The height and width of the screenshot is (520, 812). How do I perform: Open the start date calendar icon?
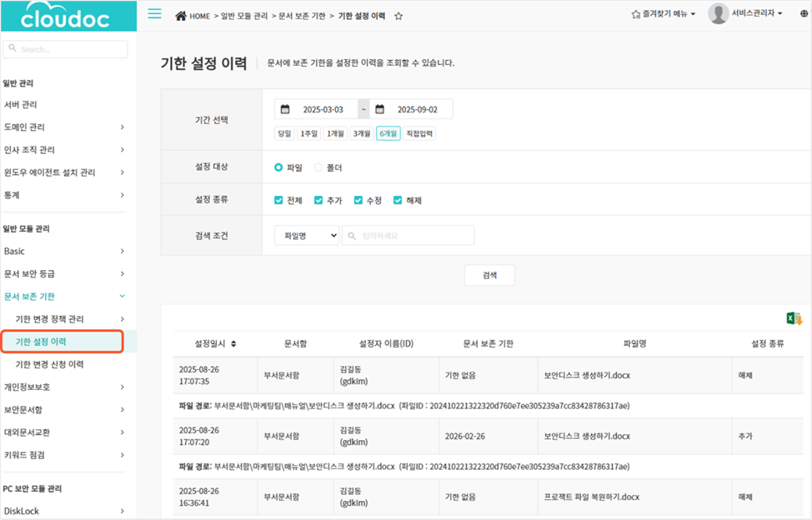tap(285, 109)
